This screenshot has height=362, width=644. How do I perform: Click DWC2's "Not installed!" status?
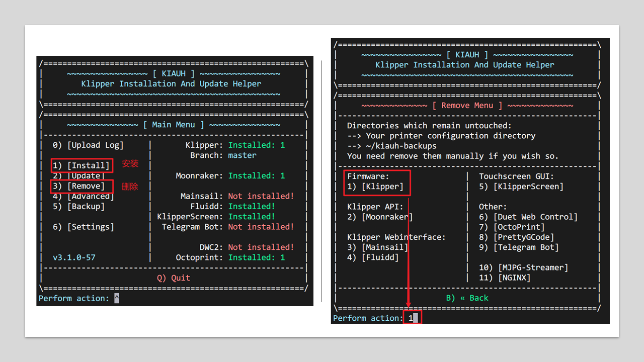pyautogui.click(x=261, y=247)
